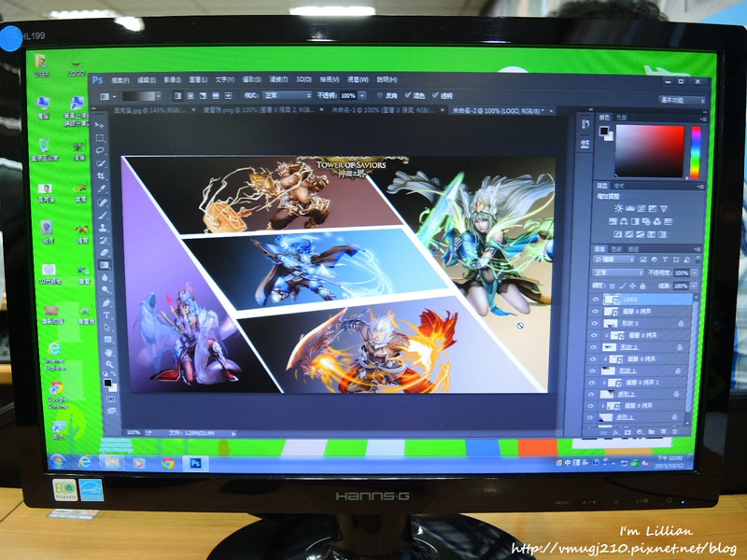This screenshot has height=560, width=747.
Task: Select the Eraser tool
Action: point(105,252)
